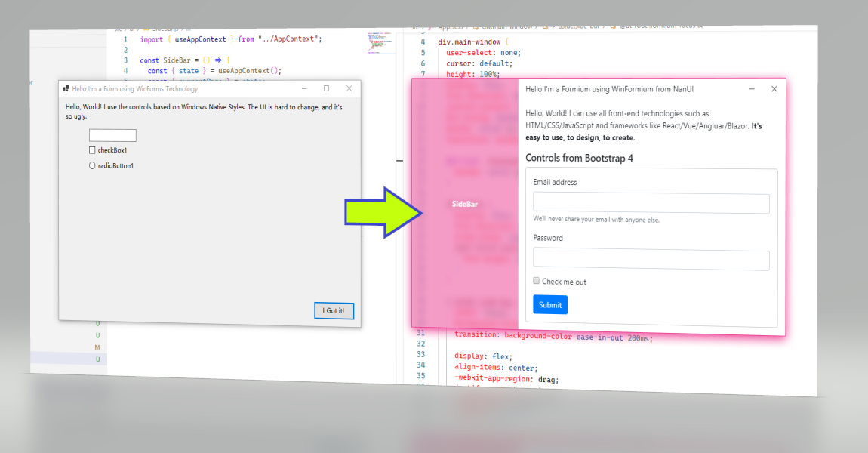This screenshot has height=453, width=868.
Task: Click the 'transition: background-color' CSS line
Action: pos(553,336)
